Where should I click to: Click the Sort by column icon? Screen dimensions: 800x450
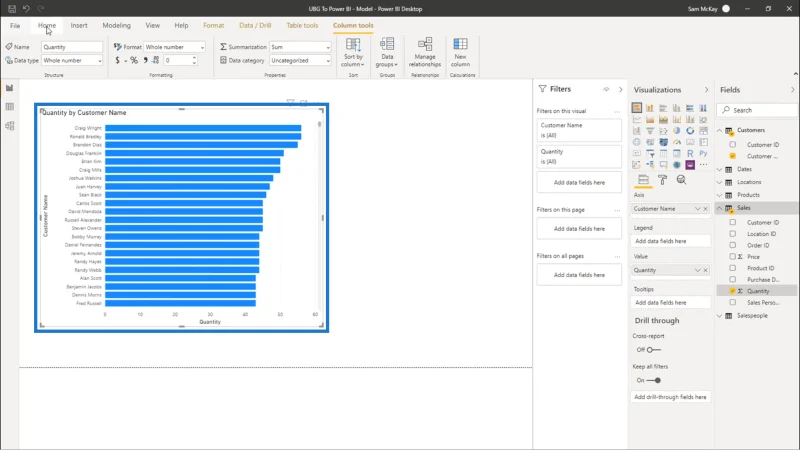click(x=353, y=44)
